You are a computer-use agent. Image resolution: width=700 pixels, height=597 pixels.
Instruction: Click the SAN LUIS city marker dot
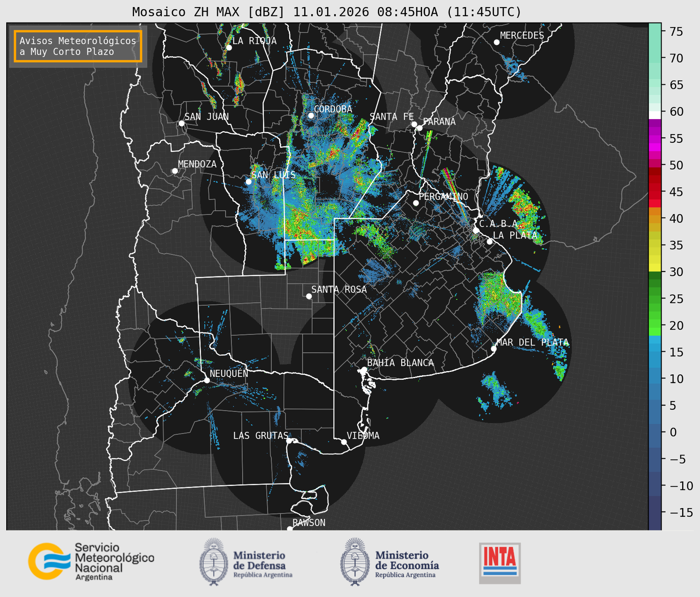[249, 181]
